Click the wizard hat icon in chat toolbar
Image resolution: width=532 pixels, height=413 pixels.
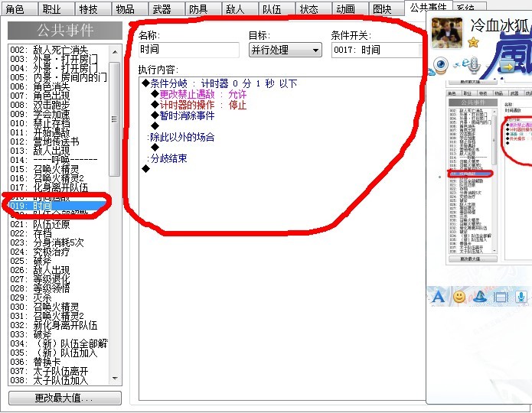pyautogui.click(x=480, y=297)
